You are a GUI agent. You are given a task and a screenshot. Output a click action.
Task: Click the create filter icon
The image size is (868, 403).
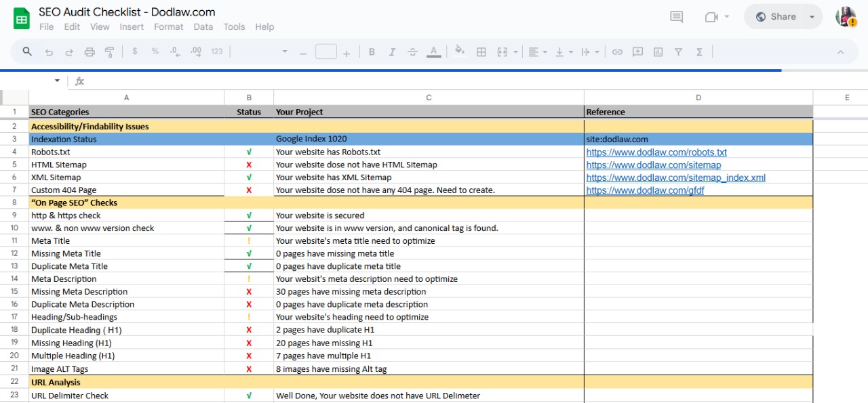pos(678,51)
